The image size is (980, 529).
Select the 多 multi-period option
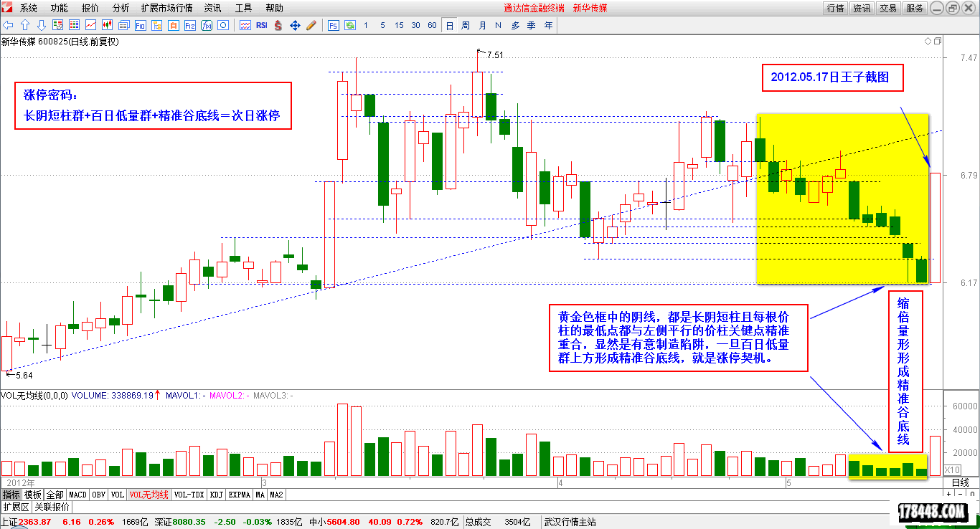pos(515,25)
